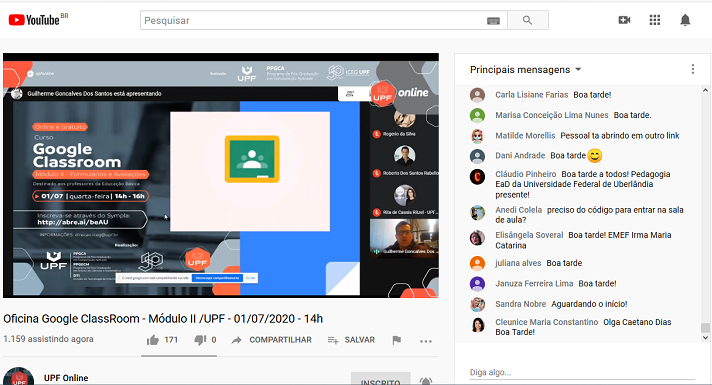Screen dimensions: 712x385
Task: Open the three-dot more actions under video
Action: [425, 341]
